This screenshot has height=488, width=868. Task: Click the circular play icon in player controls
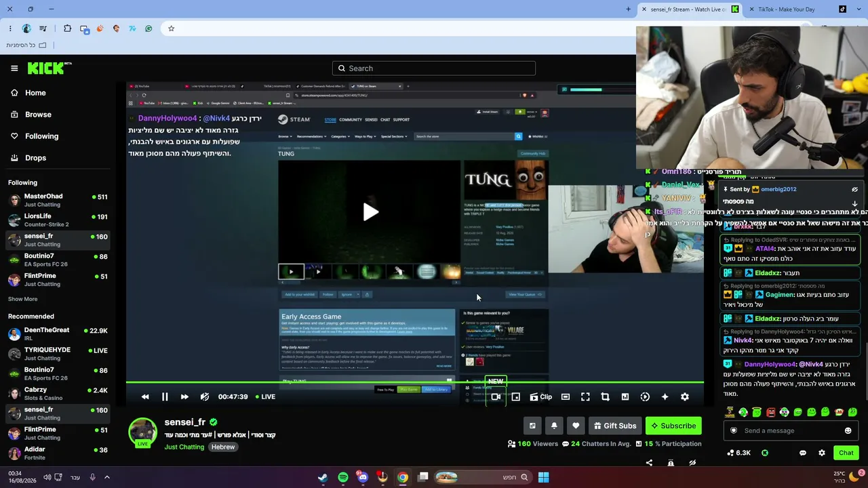click(x=645, y=396)
